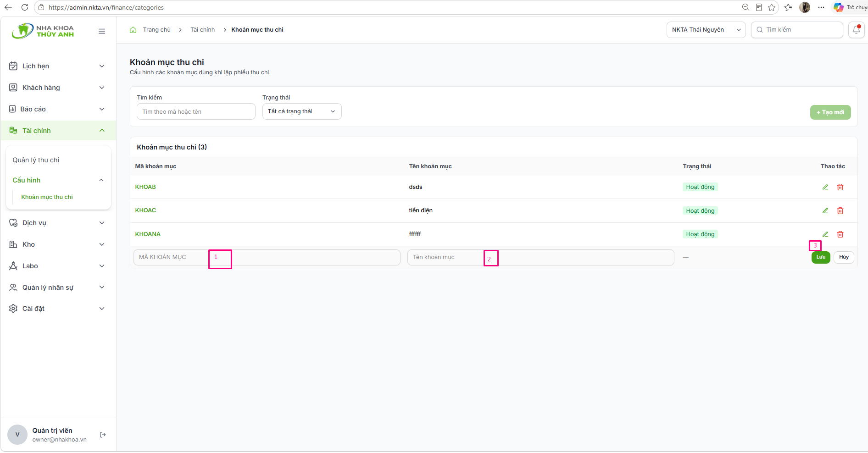This screenshot has height=453, width=868.
Task: Go to Tài chính breadcrumb
Action: (202, 30)
